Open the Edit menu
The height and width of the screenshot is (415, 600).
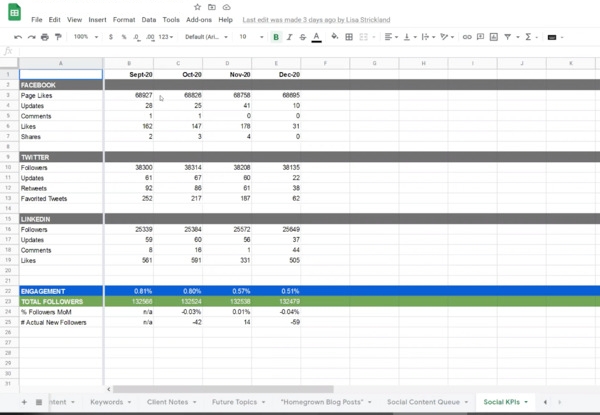(x=54, y=20)
